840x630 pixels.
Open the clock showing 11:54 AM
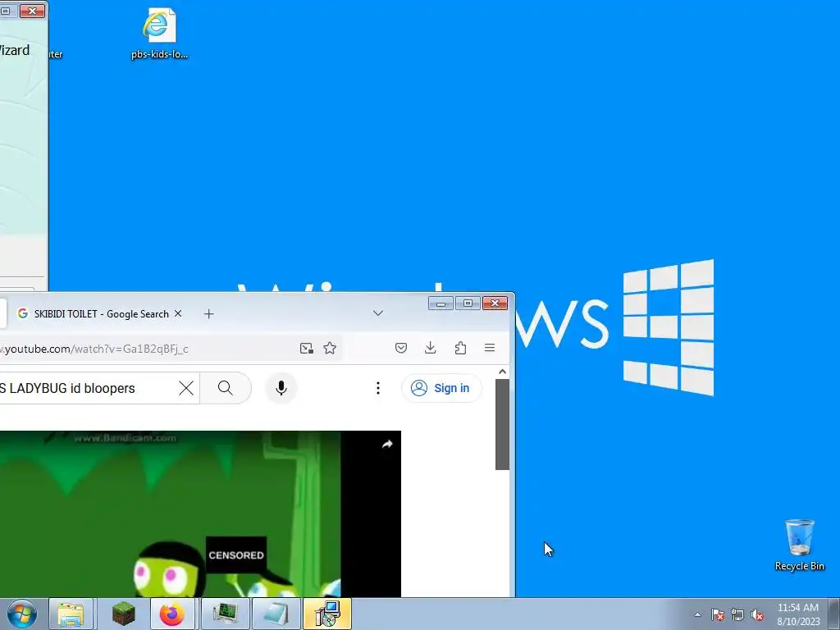[x=798, y=614]
